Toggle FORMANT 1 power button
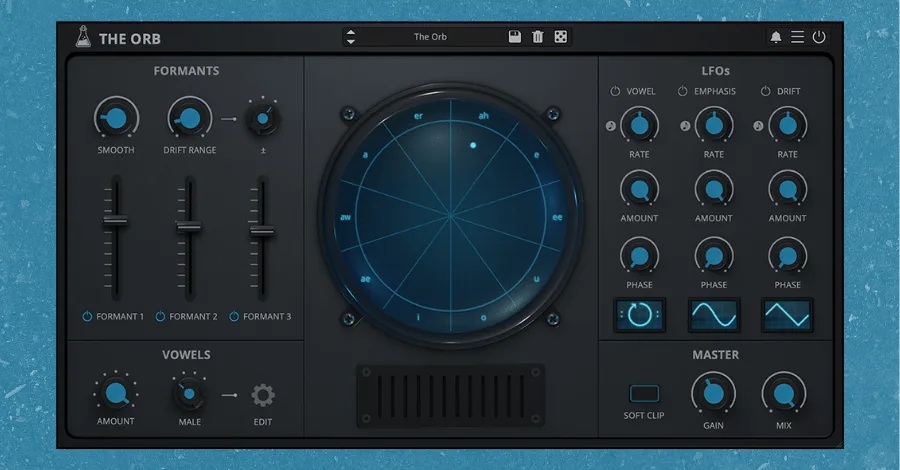 tap(87, 316)
